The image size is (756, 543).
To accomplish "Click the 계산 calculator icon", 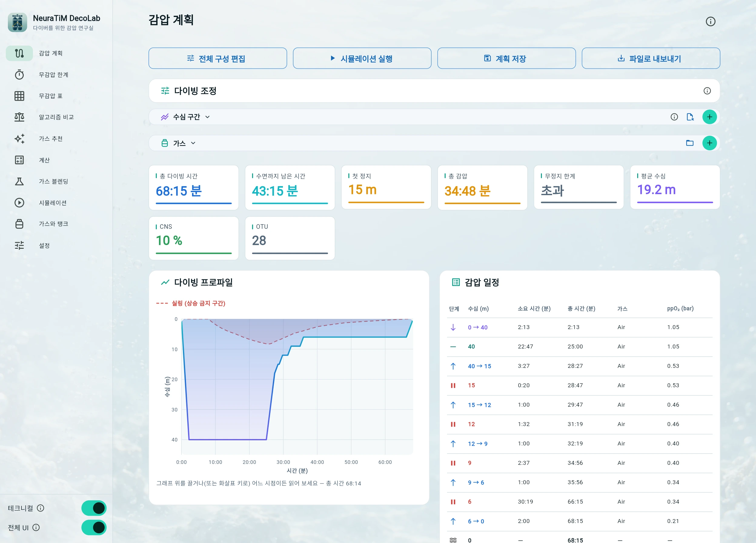I will click(x=19, y=160).
